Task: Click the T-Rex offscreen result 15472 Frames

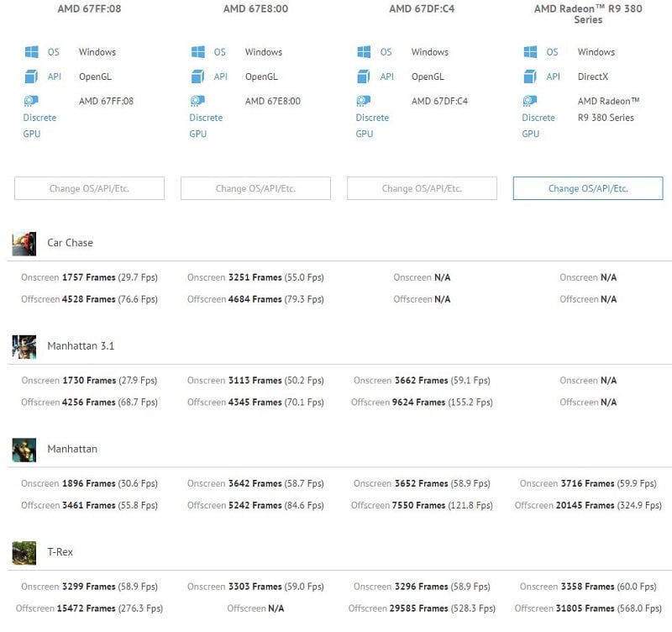Action: tap(89, 608)
